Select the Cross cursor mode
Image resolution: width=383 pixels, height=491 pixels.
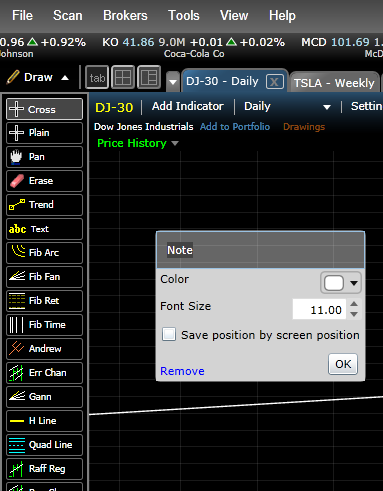point(44,109)
